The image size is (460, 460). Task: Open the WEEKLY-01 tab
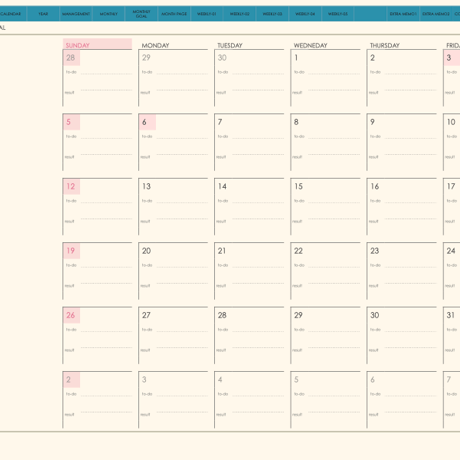(x=207, y=14)
